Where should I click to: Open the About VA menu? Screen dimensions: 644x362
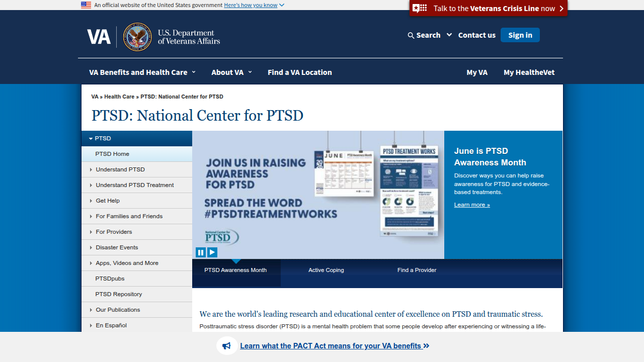point(231,72)
